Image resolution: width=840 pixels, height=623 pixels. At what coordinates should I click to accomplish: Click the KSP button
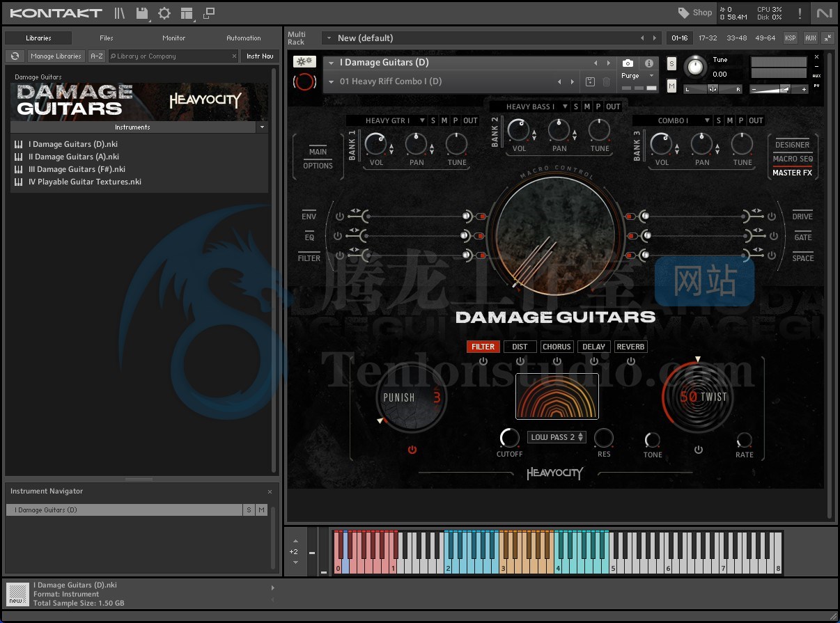click(791, 38)
